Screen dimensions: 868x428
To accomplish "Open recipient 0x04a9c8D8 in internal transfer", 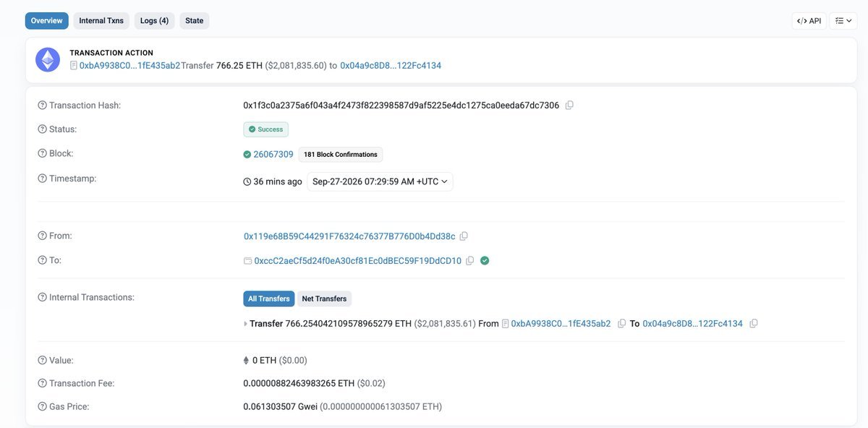I will tap(692, 323).
